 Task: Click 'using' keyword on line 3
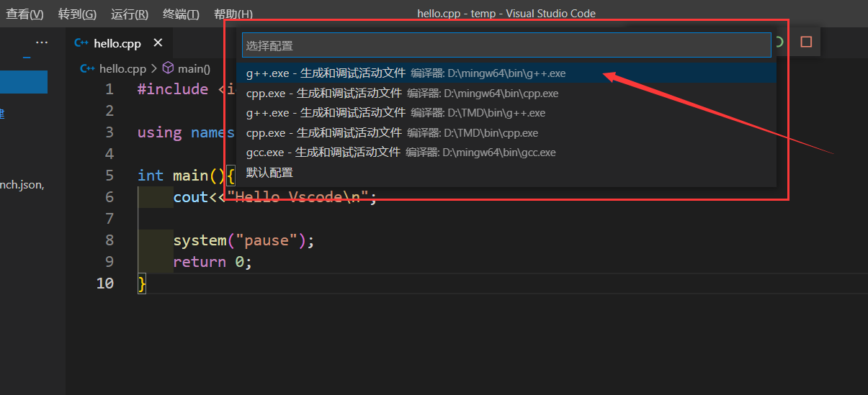159,132
